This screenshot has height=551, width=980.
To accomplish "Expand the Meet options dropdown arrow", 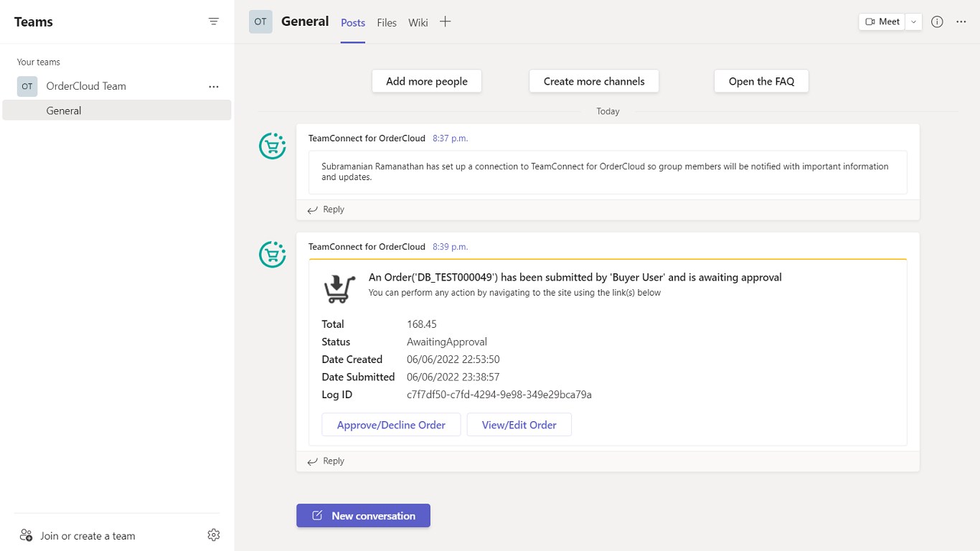I will (x=913, y=22).
